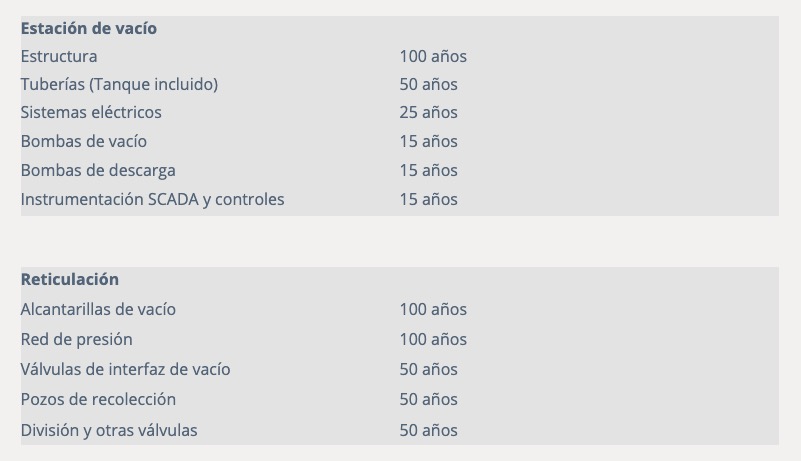This screenshot has width=801, height=461.
Task: Select the 'Sistemas eléctricos' label
Action: coord(91,112)
